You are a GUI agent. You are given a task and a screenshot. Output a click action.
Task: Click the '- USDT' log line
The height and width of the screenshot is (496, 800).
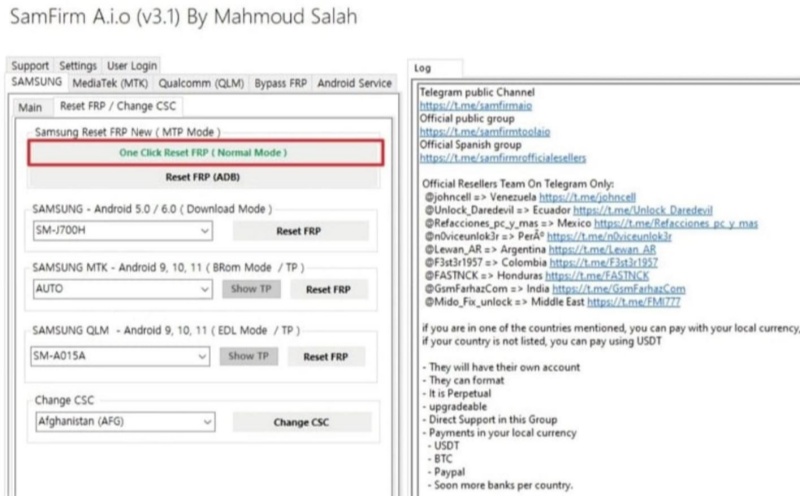click(443, 446)
